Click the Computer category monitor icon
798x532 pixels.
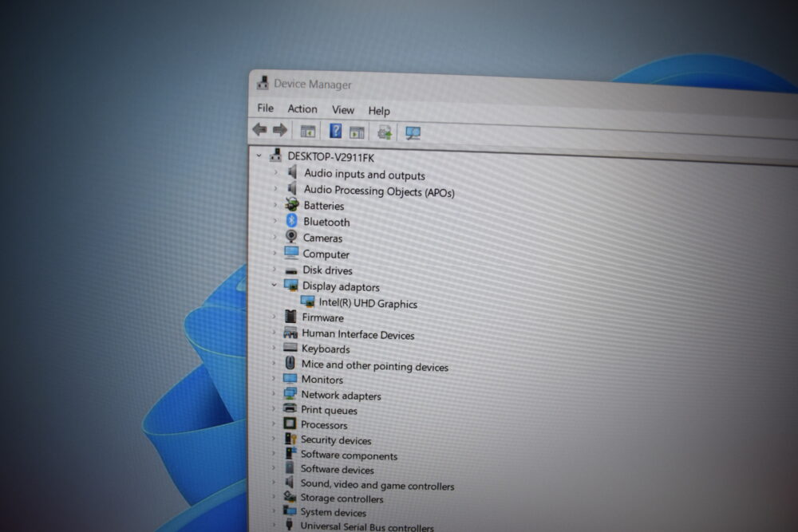click(x=291, y=252)
